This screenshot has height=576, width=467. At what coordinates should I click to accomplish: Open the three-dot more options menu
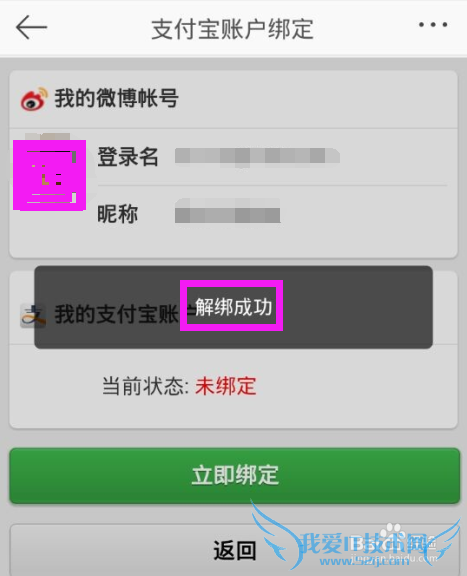point(433,25)
